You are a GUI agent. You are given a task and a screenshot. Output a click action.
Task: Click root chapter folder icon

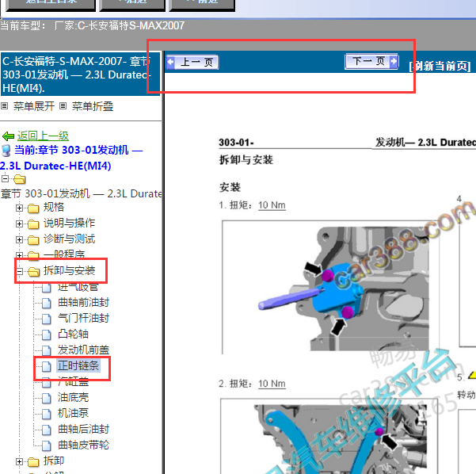[20, 179]
